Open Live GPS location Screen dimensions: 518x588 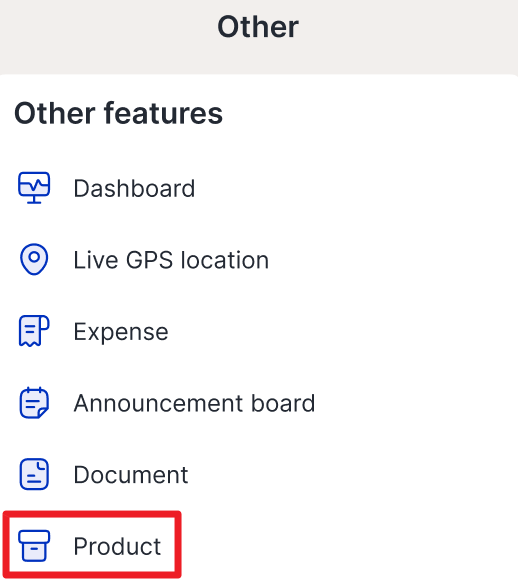[259, 260]
